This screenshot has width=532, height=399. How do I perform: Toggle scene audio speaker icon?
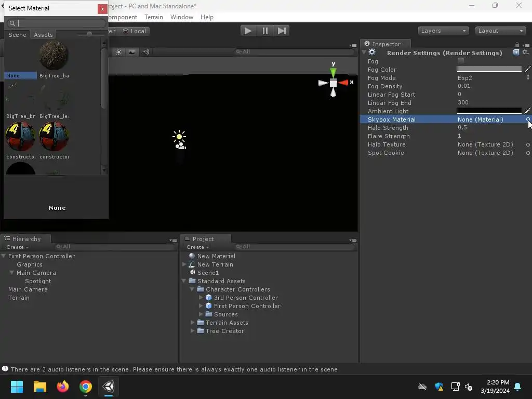point(145,52)
